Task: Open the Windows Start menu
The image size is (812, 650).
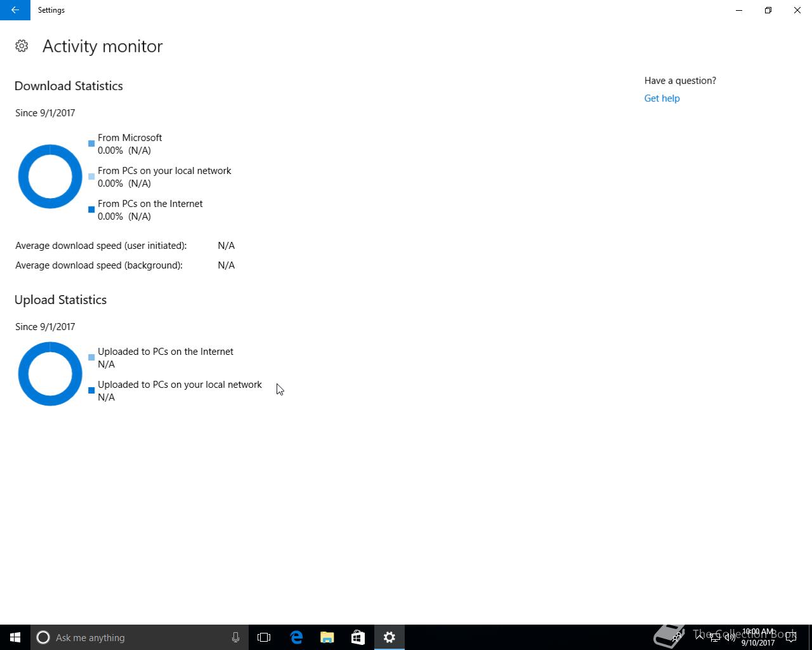Action: point(15,637)
